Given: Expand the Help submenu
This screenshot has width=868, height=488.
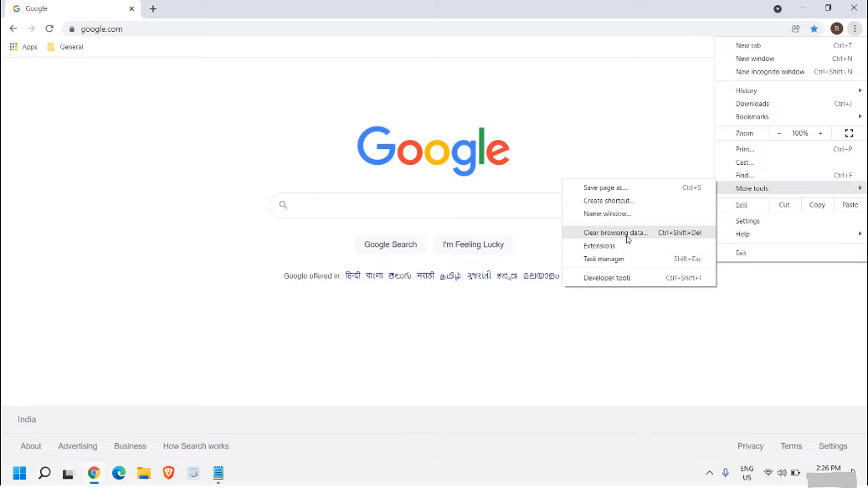Looking at the screenshot, I should [x=792, y=234].
